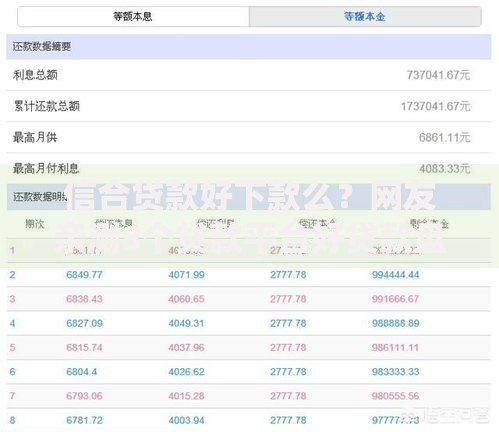499x432 pixels.
Task: Select highest monthly payment 6861.11元
Action: (x=445, y=137)
